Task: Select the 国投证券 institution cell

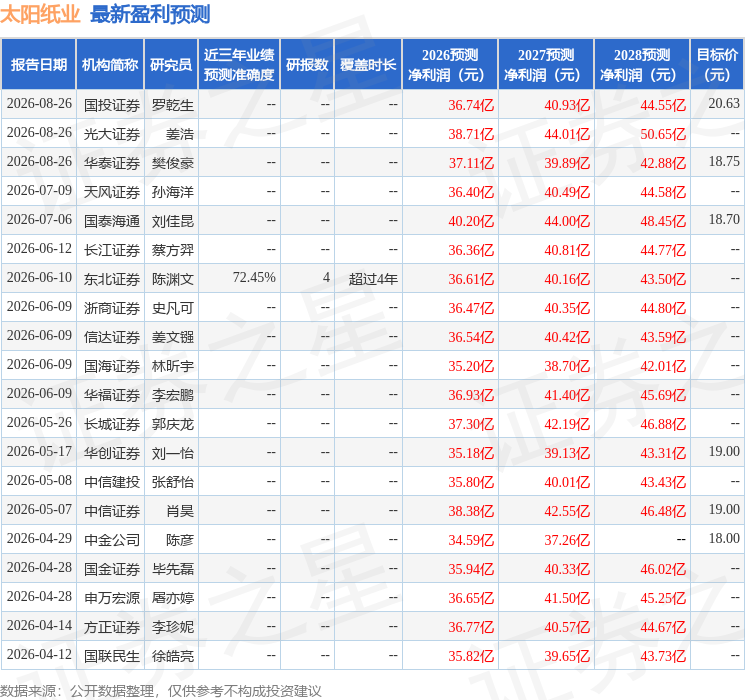Action: pyautogui.click(x=112, y=105)
